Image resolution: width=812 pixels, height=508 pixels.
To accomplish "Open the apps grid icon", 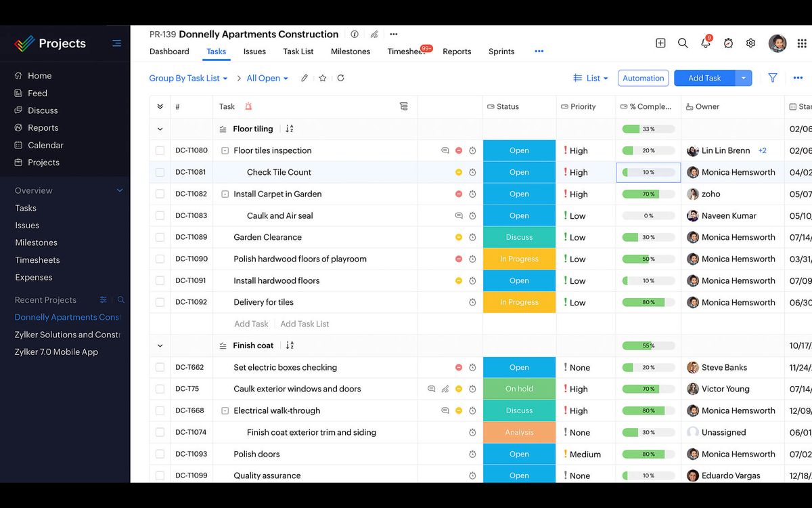I will point(802,43).
